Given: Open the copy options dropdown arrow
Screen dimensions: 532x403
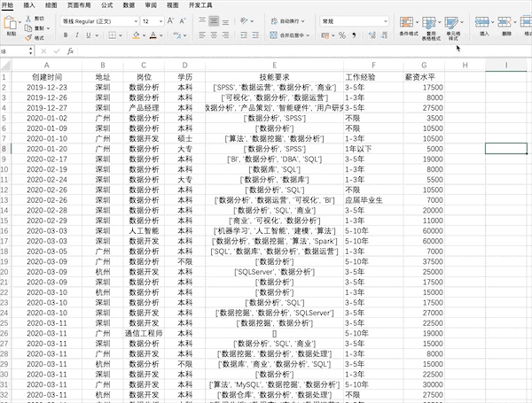Looking at the screenshot, I should tap(48, 28).
